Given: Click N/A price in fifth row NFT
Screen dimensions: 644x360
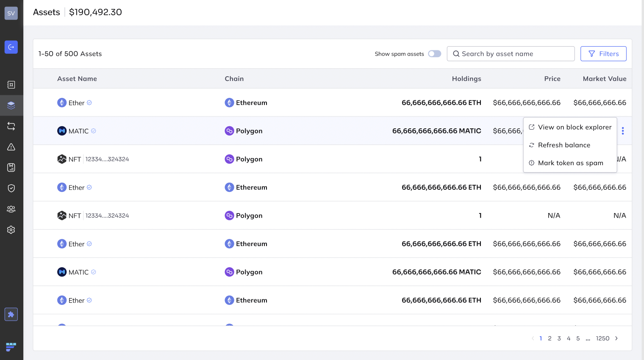Looking at the screenshot, I should (x=554, y=216).
